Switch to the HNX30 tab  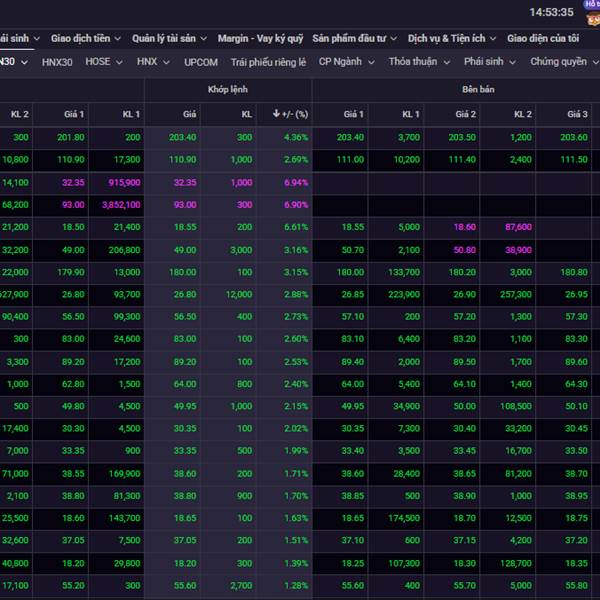click(x=58, y=62)
